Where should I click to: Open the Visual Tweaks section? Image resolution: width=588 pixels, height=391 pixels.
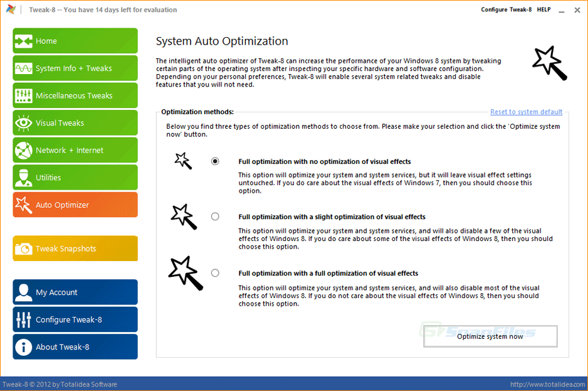point(75,123)
